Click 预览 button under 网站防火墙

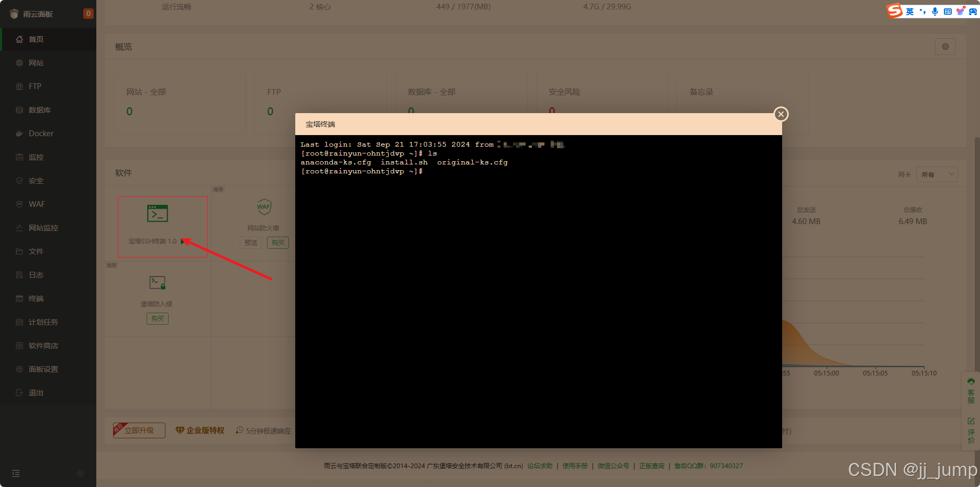point(251,242)
